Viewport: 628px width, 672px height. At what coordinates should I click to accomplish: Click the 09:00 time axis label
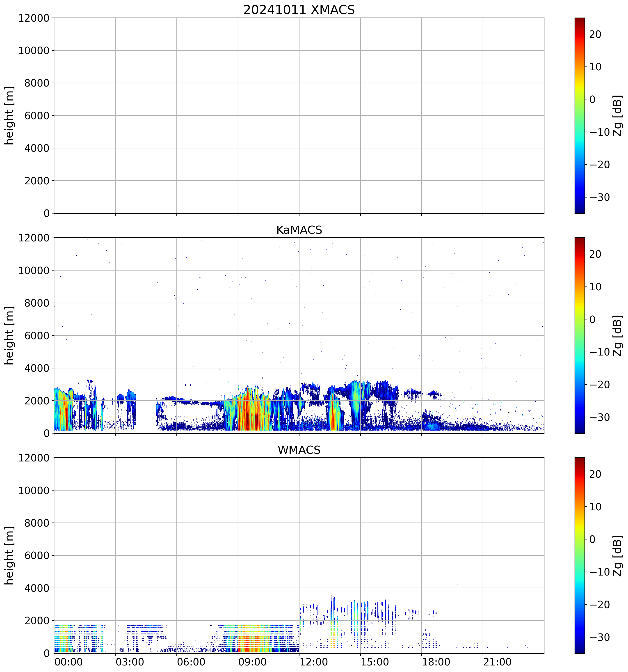[x=252, y=662]
